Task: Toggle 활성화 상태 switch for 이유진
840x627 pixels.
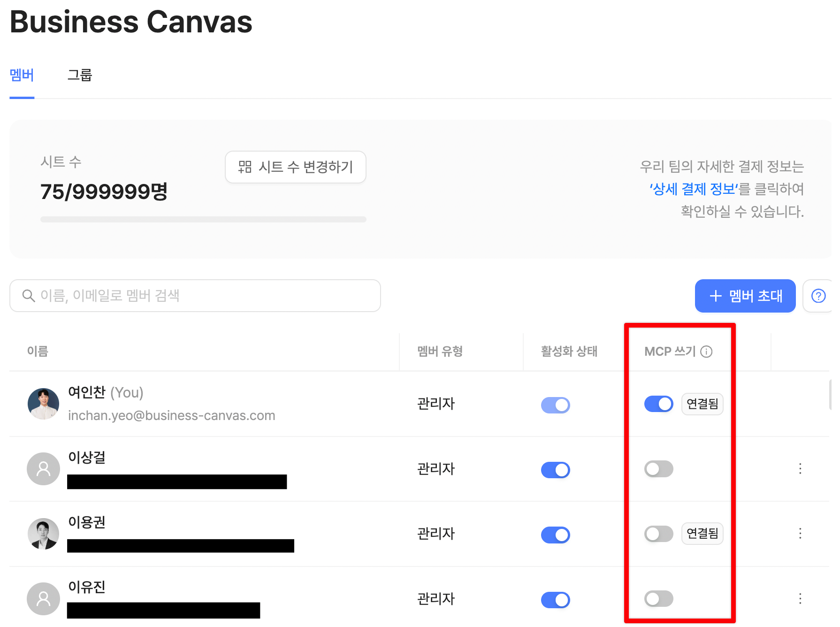Action: click(556, 600)
